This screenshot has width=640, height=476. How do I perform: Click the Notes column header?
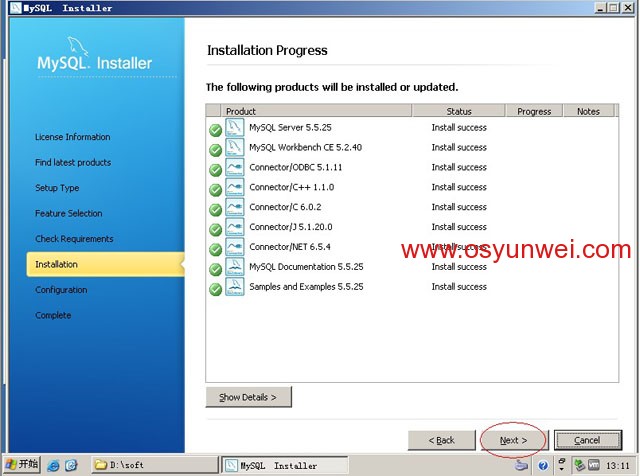click(589, 111)
